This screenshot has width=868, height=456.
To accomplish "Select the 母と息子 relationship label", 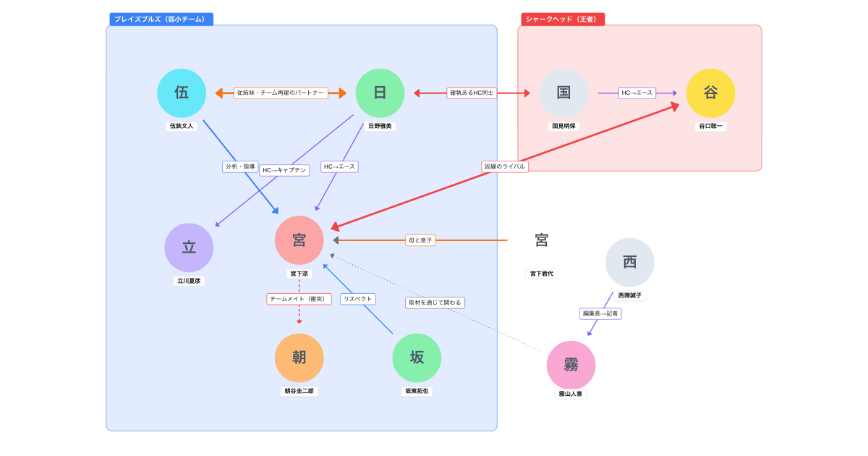I will click(x=420, y=240).
